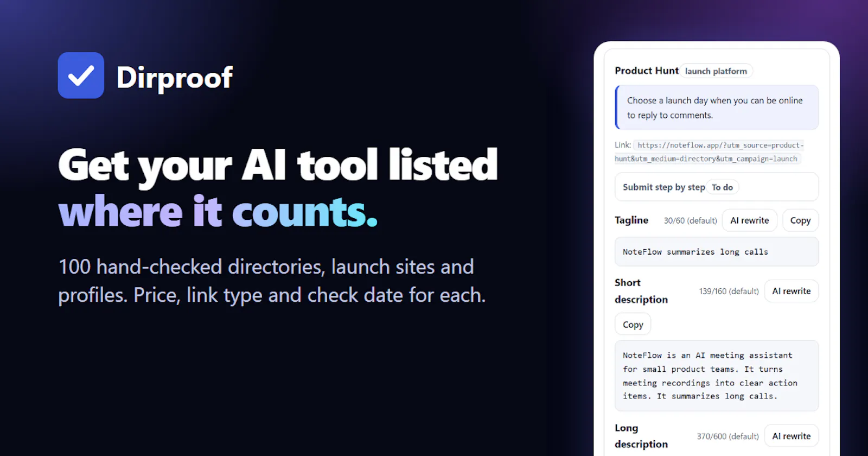
Task: Click the Tagline AI rewrite button
Action: (749, 220)
